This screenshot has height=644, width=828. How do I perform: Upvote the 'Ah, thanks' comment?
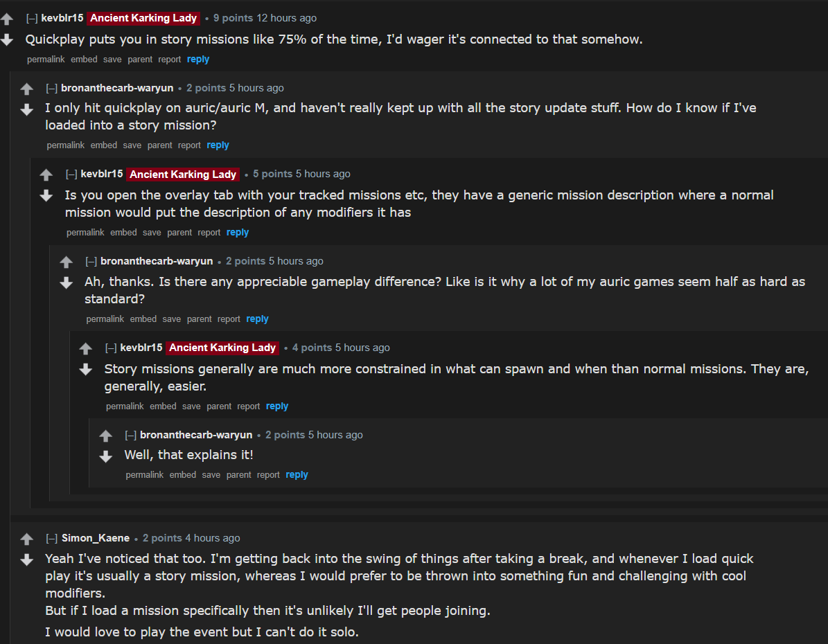[x=67, y=262]
